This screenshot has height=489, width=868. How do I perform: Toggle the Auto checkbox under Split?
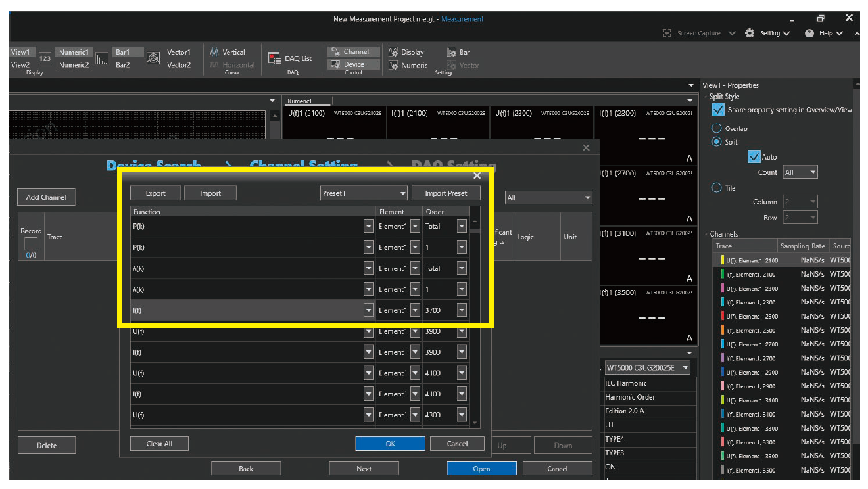(754, 156)
